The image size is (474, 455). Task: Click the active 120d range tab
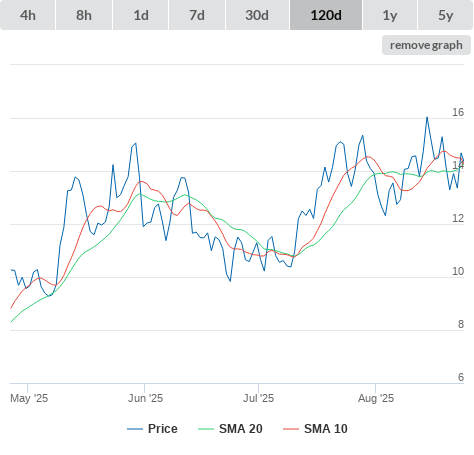[326, 15]
